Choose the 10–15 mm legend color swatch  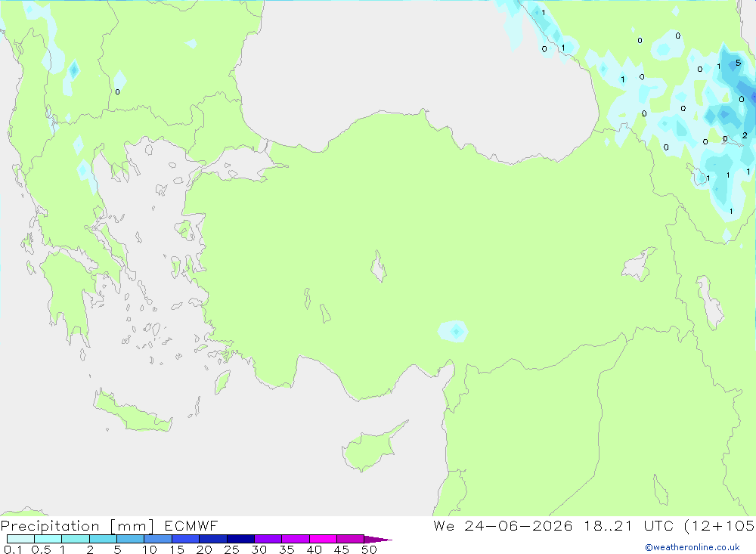pyautogui.click(x=158, y=539)
